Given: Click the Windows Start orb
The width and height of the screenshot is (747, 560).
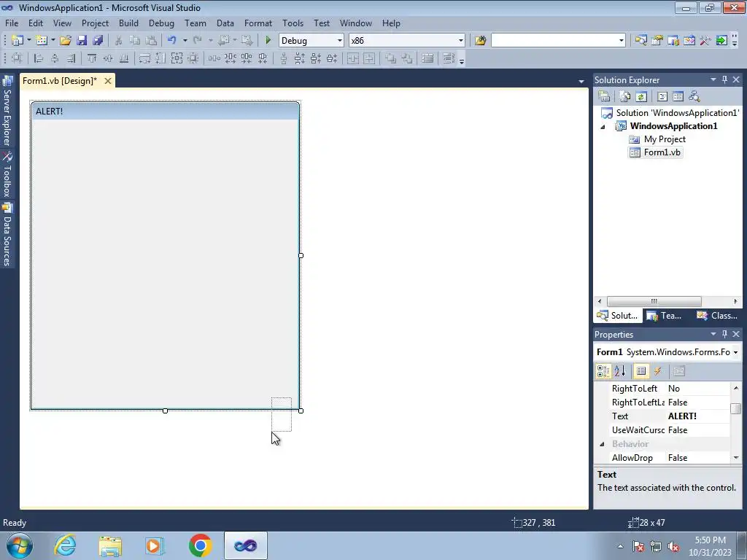Looking at the screenshot, I should [x=20, y=545].
